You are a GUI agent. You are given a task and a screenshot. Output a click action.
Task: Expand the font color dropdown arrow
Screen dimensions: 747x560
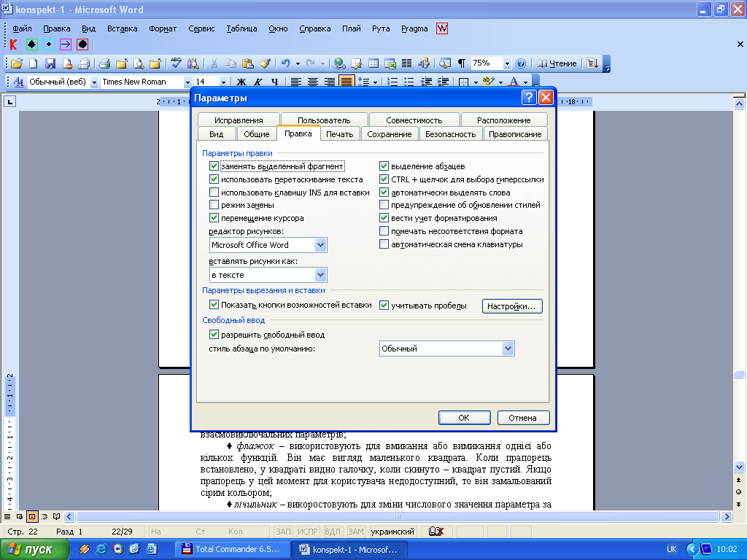point(525,82)
